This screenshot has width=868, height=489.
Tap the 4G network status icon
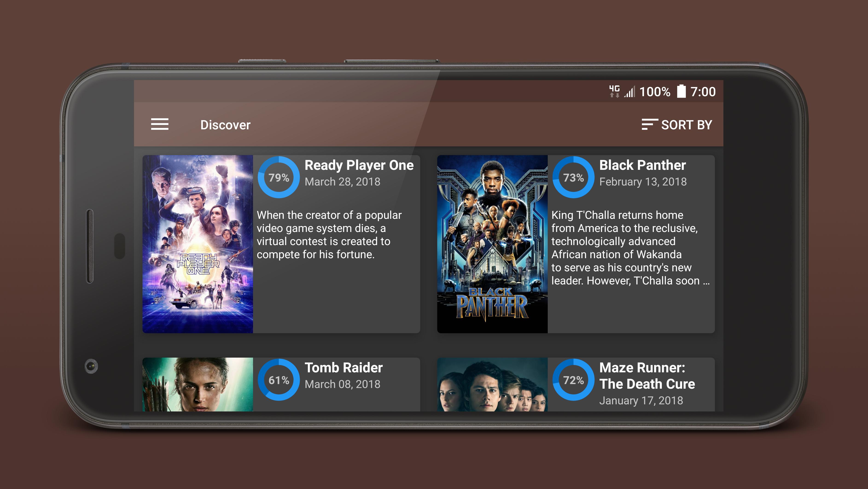614,91
